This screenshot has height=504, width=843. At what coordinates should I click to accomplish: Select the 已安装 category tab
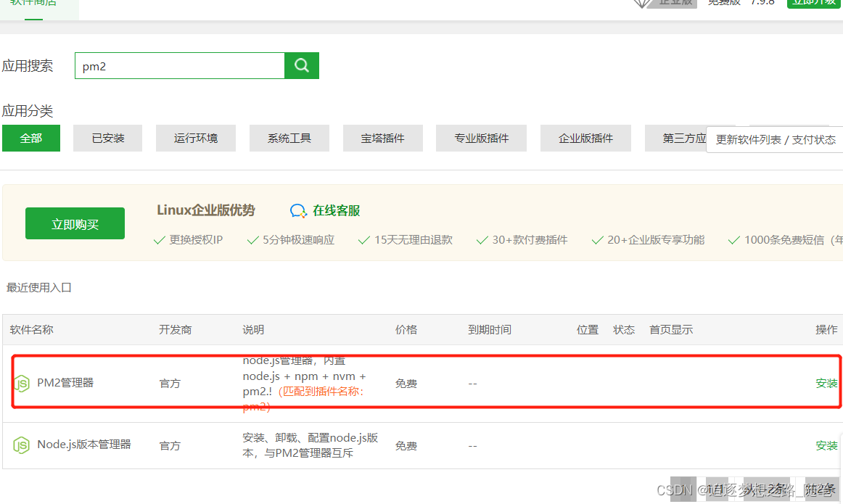(x=107, y=138)
